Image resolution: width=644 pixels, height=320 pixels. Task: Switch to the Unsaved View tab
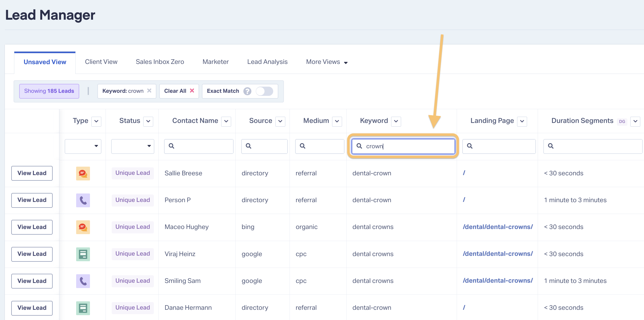45,62
